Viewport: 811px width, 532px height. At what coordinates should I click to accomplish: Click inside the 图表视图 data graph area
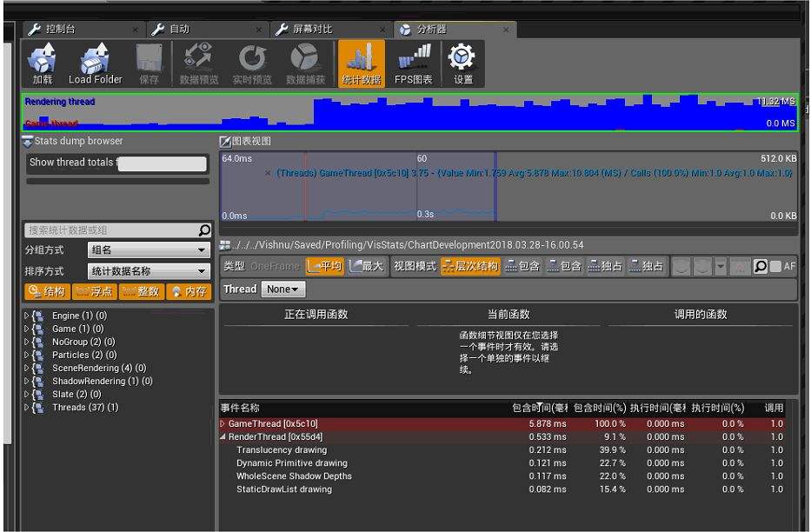[x=509, y=187]
